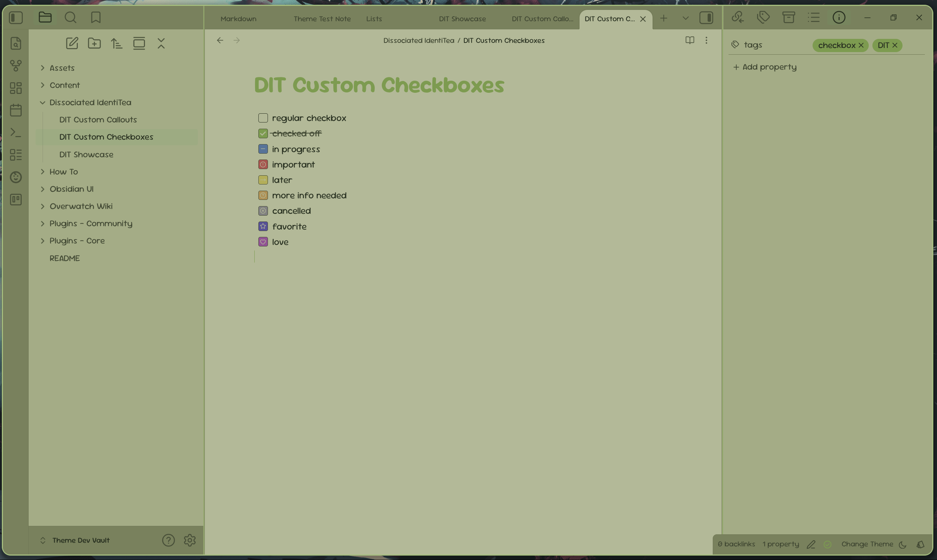This screenshot has height=560, width=937.
Task: Open the backlinks pane in right sidebar
Action: 738,17
